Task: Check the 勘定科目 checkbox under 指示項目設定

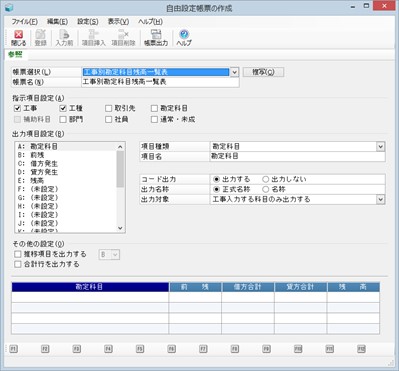Action: point(154,108)
